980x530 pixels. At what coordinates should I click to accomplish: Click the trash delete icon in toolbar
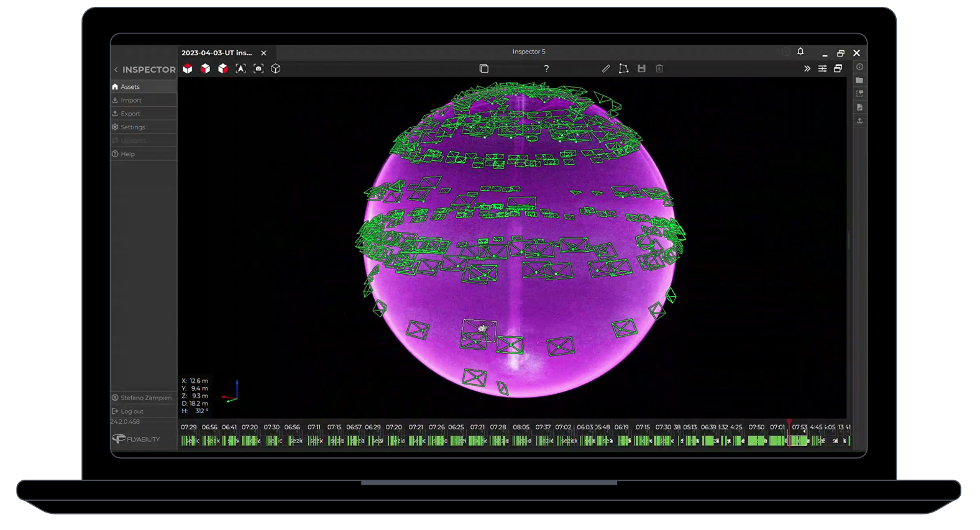point(659,69)
